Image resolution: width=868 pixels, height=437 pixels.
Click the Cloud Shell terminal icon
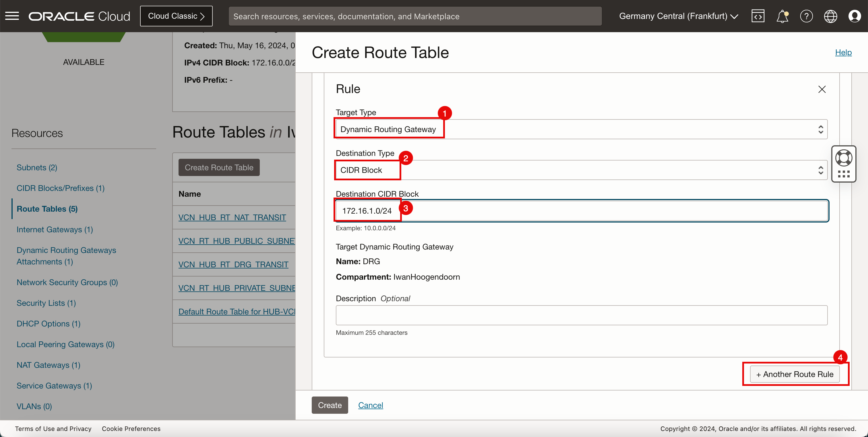(758, 16)
